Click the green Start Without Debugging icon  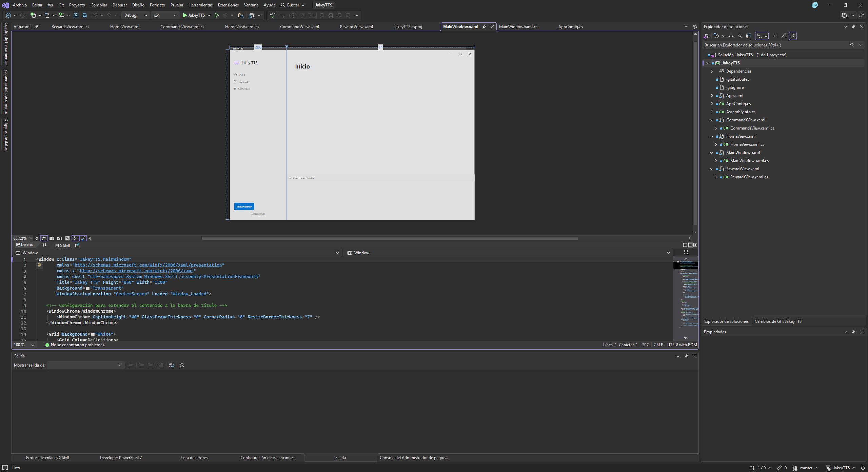click(217, 15)
